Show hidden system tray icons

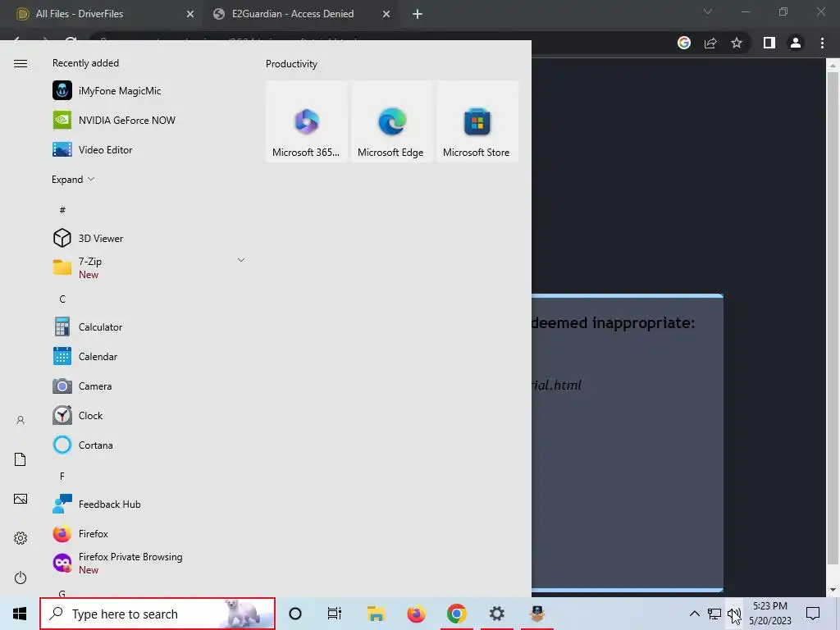pyautogui.click(x=694, y=614)
